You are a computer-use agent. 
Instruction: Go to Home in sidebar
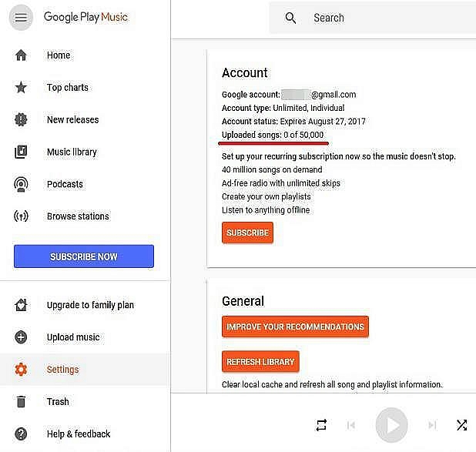(x=59, y=55)
